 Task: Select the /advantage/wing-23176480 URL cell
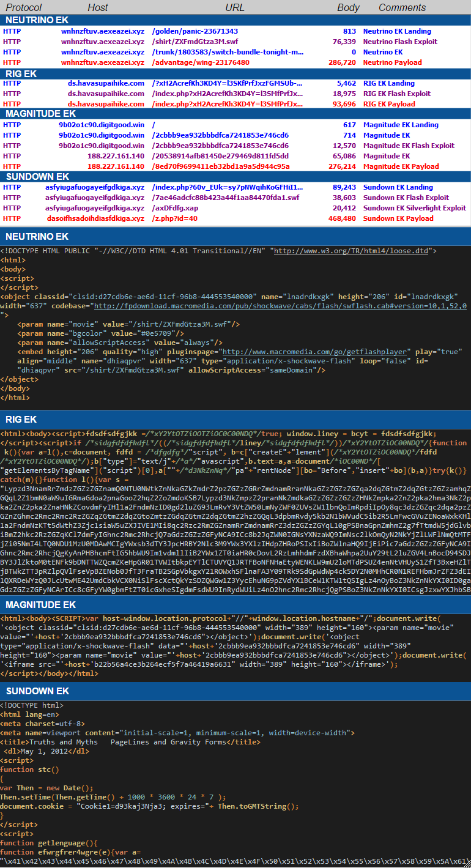(201, 62)
